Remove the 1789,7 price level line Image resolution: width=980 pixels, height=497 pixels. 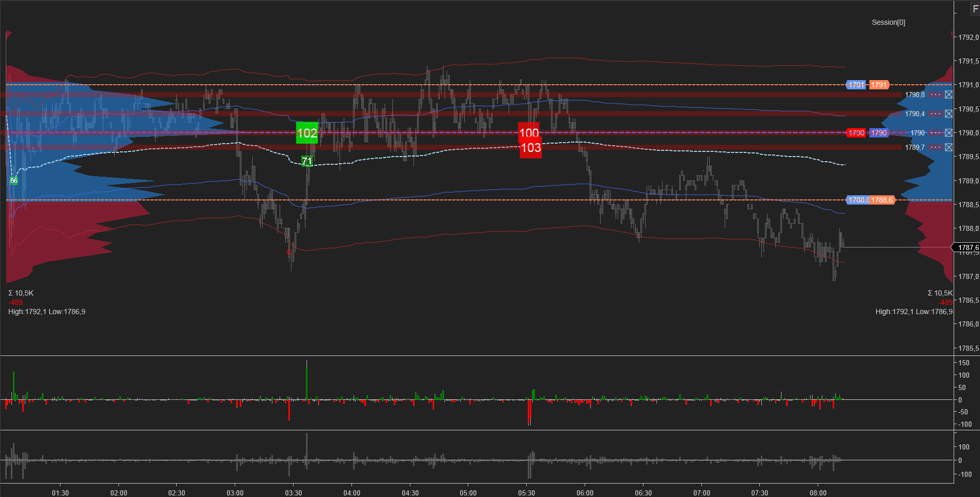(x=948, y=147)
